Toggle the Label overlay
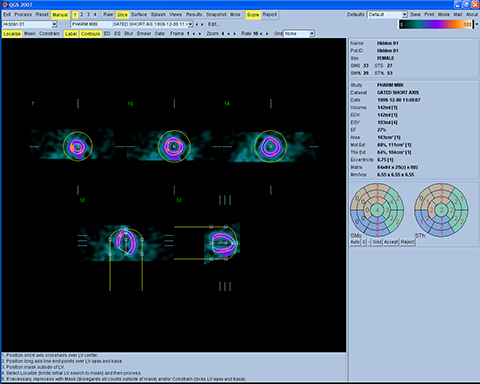Viewport: 480px width, 384px height. coord(71,34)
